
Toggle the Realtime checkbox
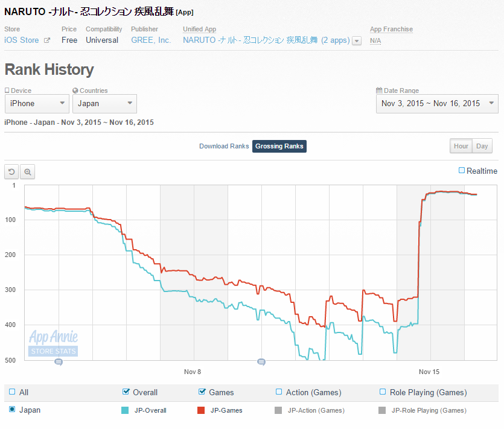pos(462,170)
